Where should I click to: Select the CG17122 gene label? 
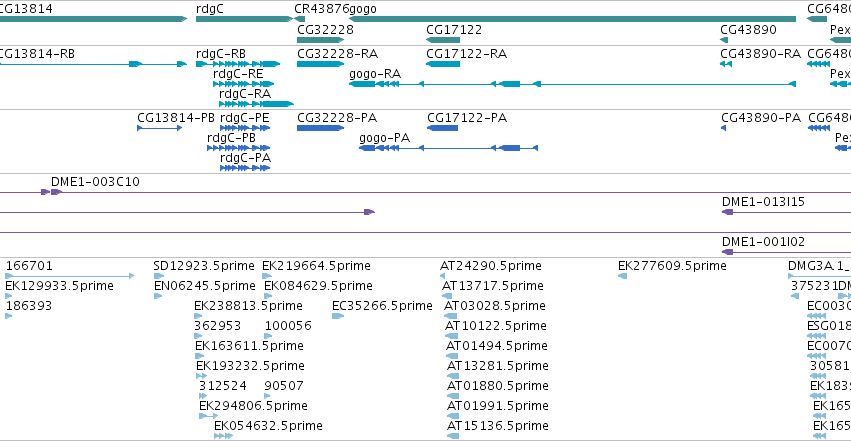[x=454, y=30]
